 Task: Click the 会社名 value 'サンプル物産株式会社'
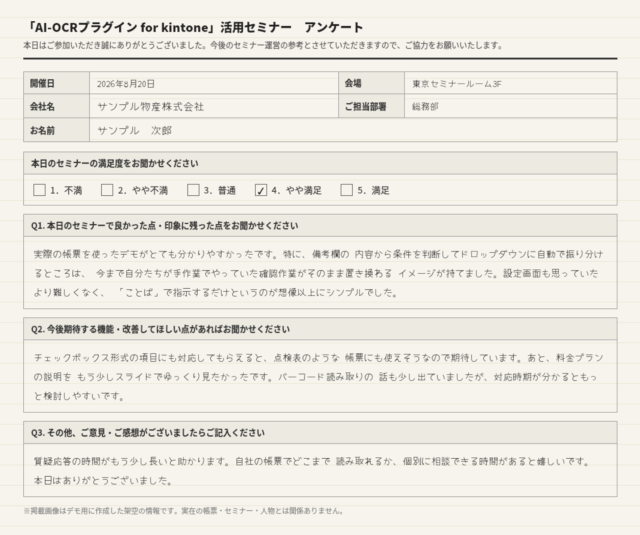point(151,107)
